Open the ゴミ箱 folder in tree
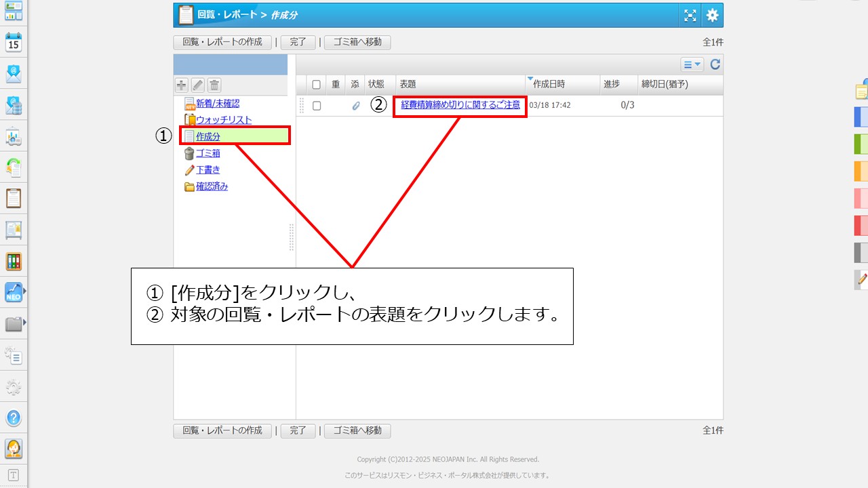 click(x=208, y=153)
